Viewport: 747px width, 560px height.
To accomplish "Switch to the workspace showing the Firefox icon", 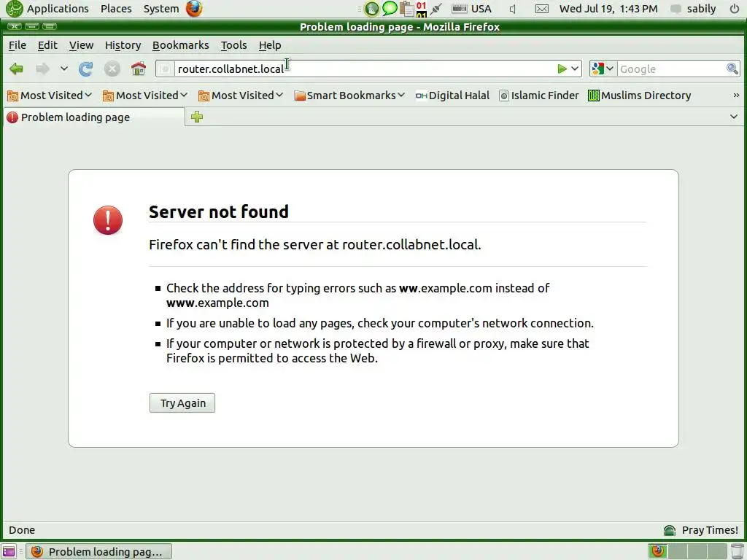I will coord(658,551).
